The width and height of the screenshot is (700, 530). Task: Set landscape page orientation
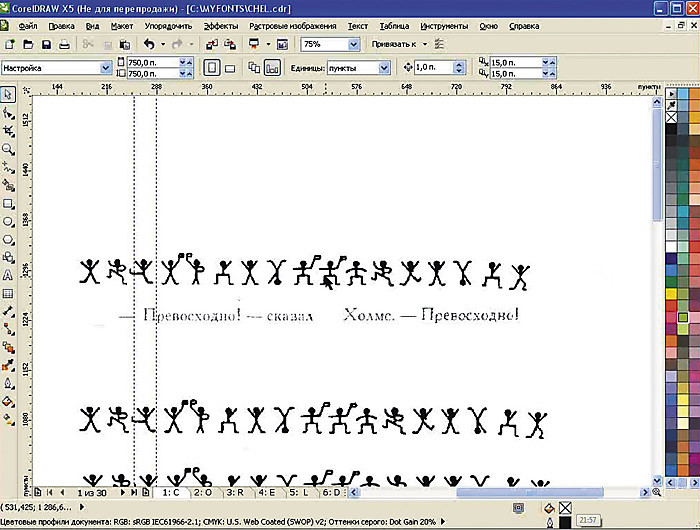tap(230, 68)
